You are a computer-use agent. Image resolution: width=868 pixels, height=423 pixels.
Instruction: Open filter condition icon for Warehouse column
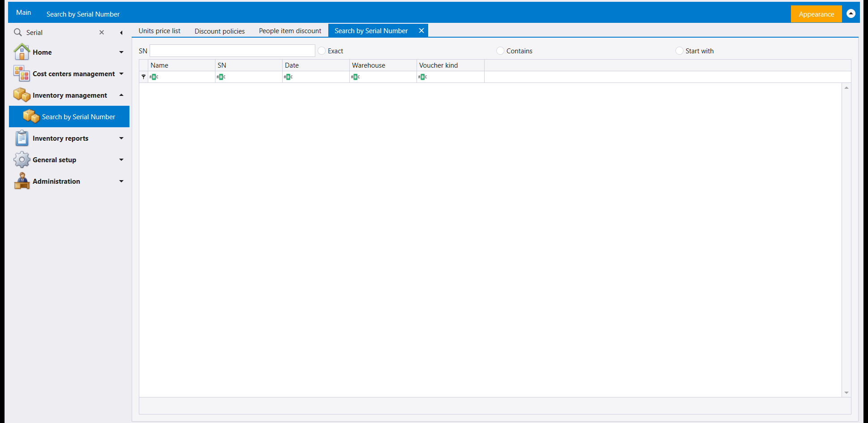pyautogui.click(x=356, y=77)
